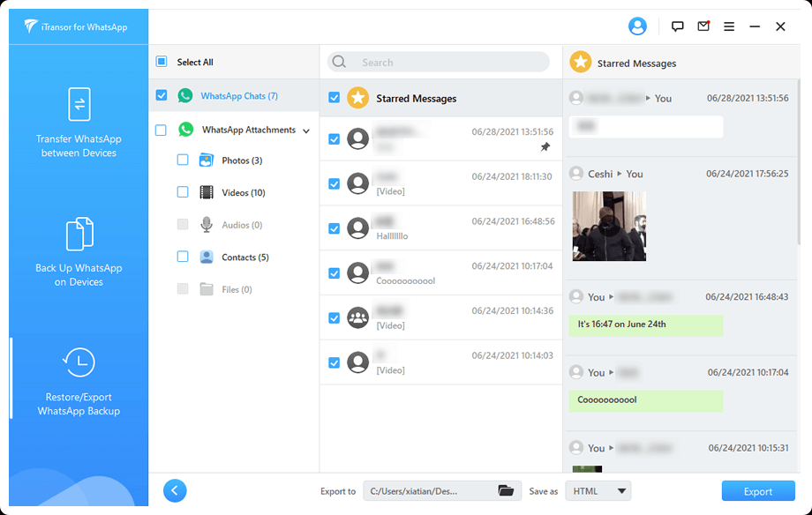This screenshot has height=515, width=812.
Task: Select the Photos (3) label
Action: pyautogui.click(x=242, y=160)
